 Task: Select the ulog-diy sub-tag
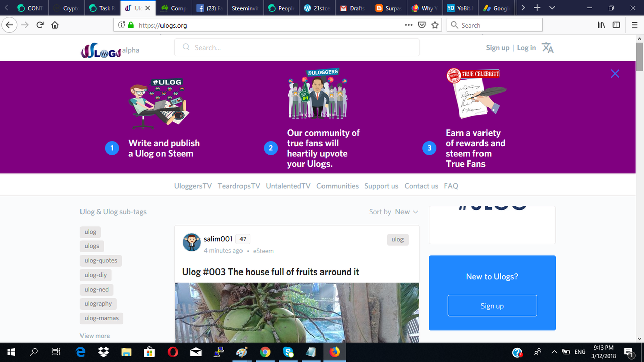coord(96,275)
